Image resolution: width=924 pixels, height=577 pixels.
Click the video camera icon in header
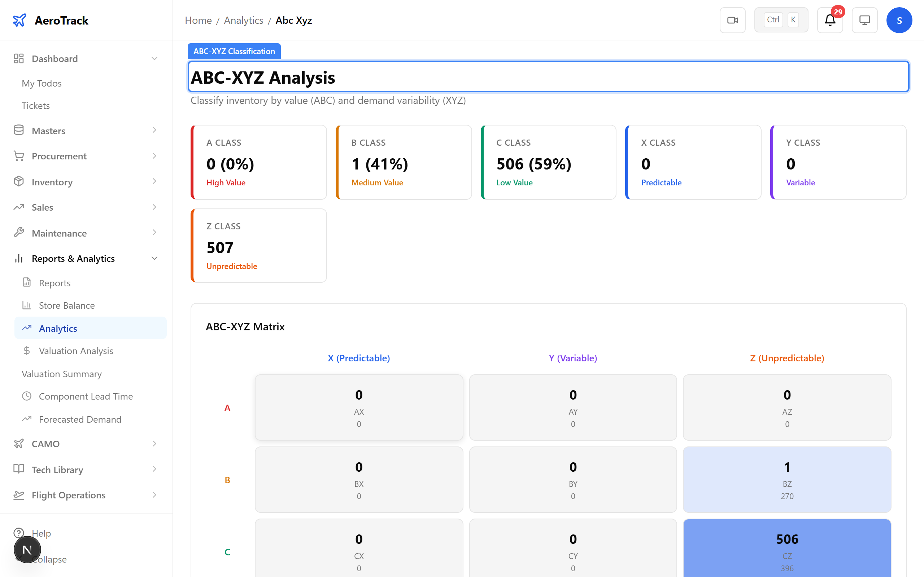tap(732, 20)
